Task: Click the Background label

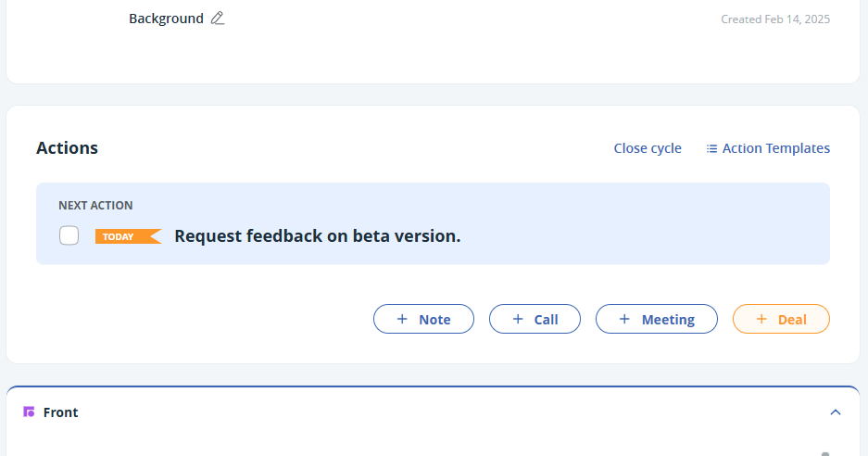Action: (x=166, y=19)
